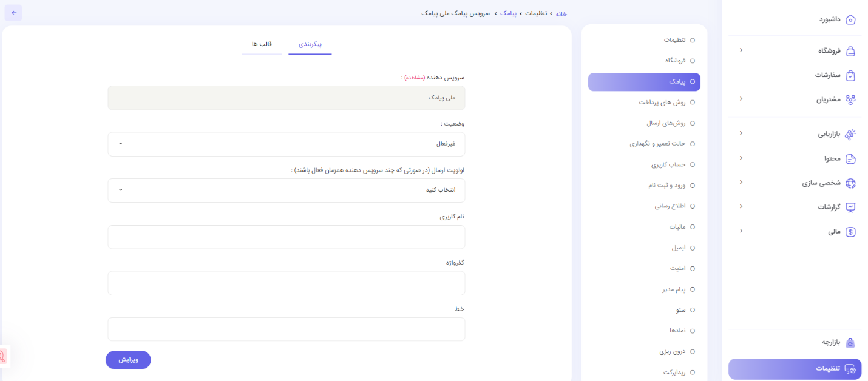The height and width of the screenshot is (381, 868).
Task: Click the Reports (گزارشات) chart icon
Action: (x=850, y=207)
